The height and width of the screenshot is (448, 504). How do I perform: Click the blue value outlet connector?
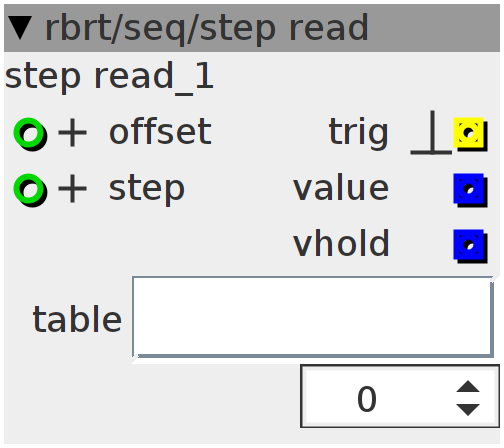pyautogui.click(x=470, y=190)
